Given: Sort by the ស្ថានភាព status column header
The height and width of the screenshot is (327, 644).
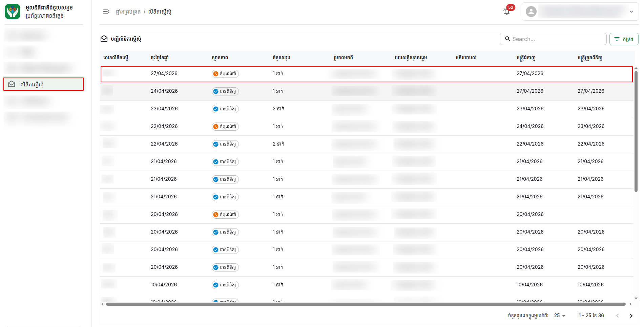Looking at the screenshot, I should coord(220,58).
